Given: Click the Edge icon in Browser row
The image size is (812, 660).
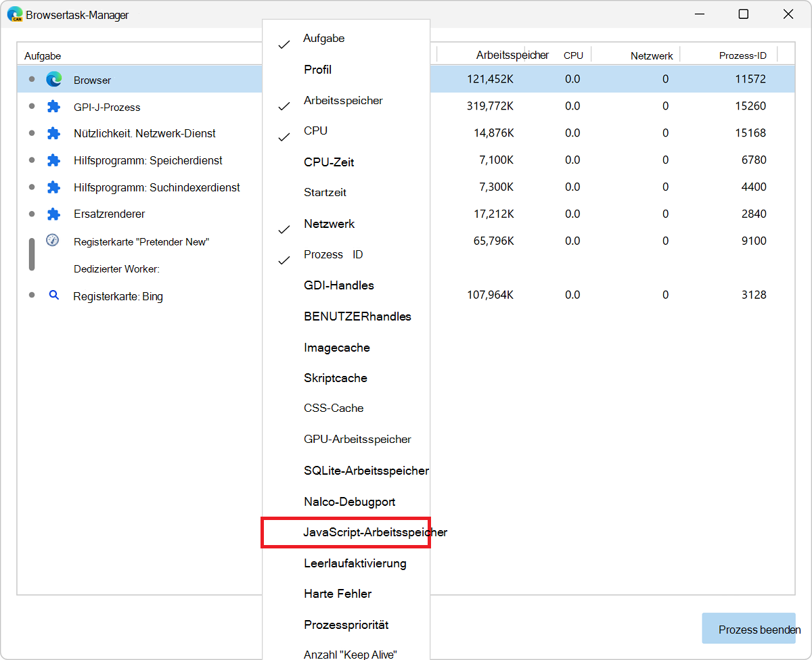Looking at the screenshot, I should [x=54, y=80].
